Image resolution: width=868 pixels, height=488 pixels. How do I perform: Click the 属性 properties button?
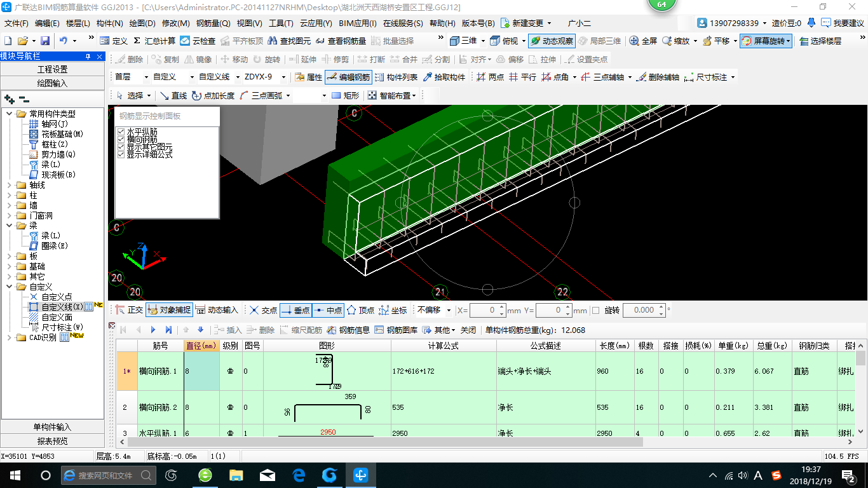(x=308, y=78)
